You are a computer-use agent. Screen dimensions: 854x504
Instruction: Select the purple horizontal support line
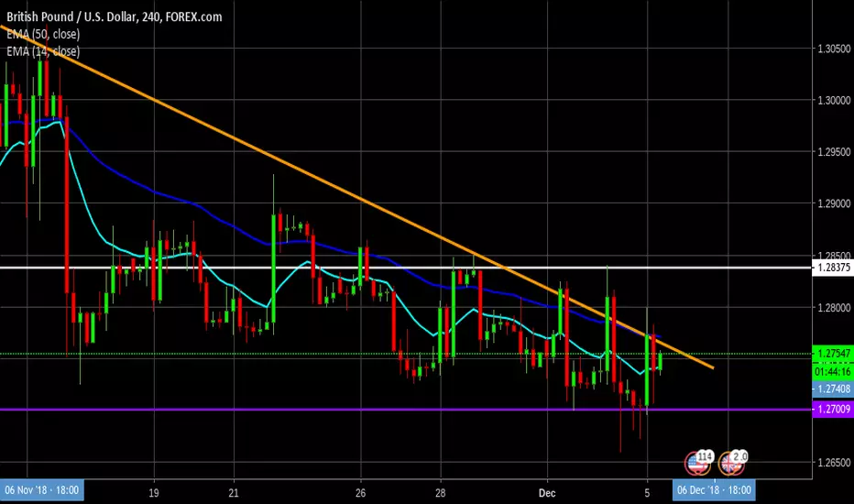406,410
